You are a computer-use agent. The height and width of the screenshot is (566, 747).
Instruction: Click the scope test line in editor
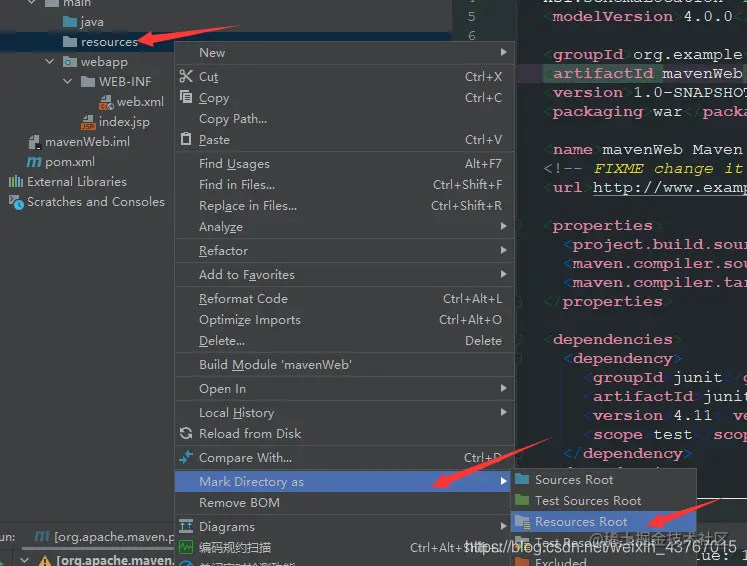click(x=665, y=435)
